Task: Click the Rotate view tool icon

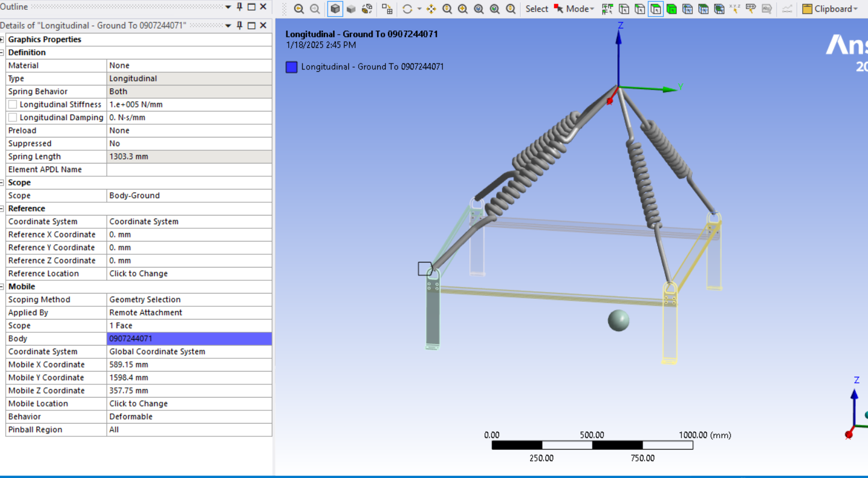Action: [x=407, y=9]
